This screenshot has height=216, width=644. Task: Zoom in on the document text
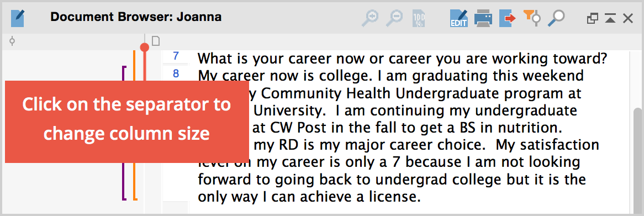click(x=370, y=18)
